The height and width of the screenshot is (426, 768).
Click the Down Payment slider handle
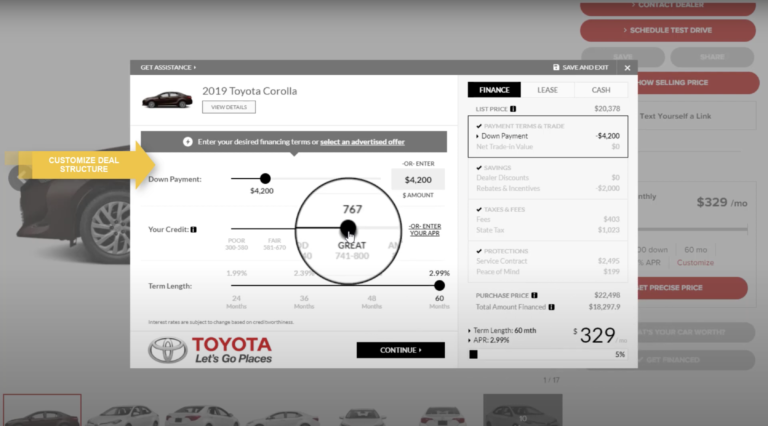(265, 179)
